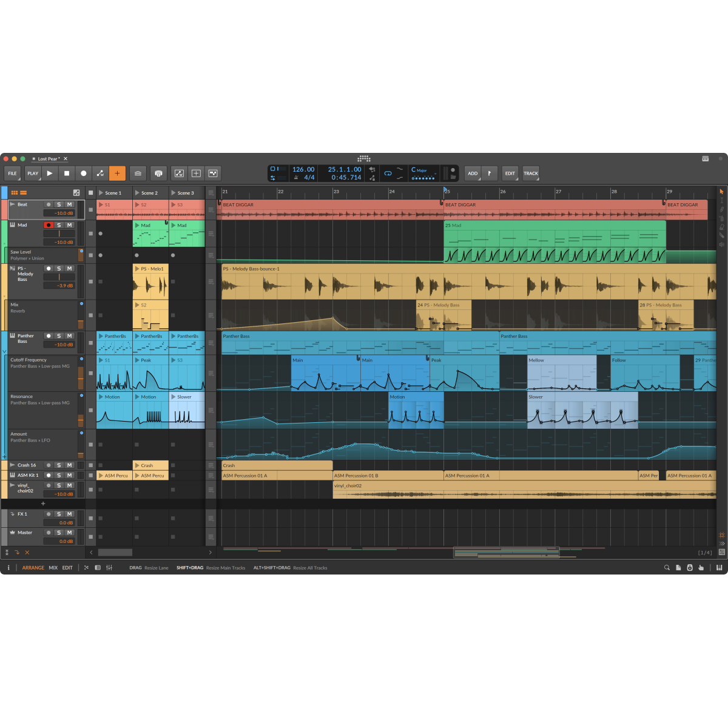
Task: Click the horizontal clip launcher scrollbar
Action: (115, 553)
